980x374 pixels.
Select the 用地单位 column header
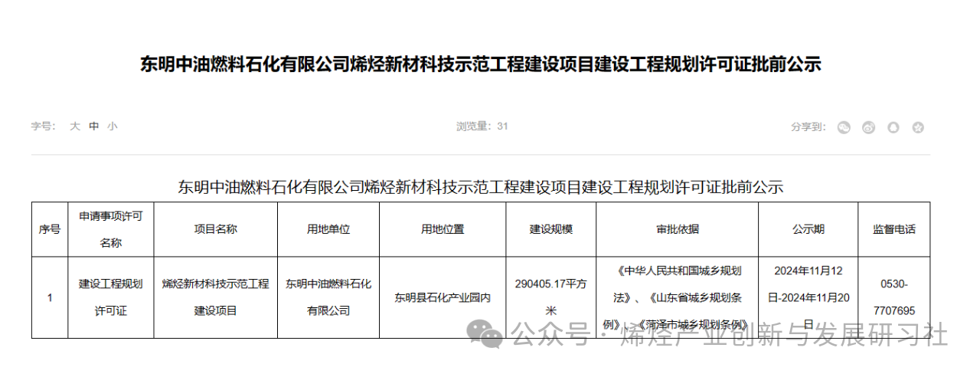pyautogui.click(x=328, y=229)
